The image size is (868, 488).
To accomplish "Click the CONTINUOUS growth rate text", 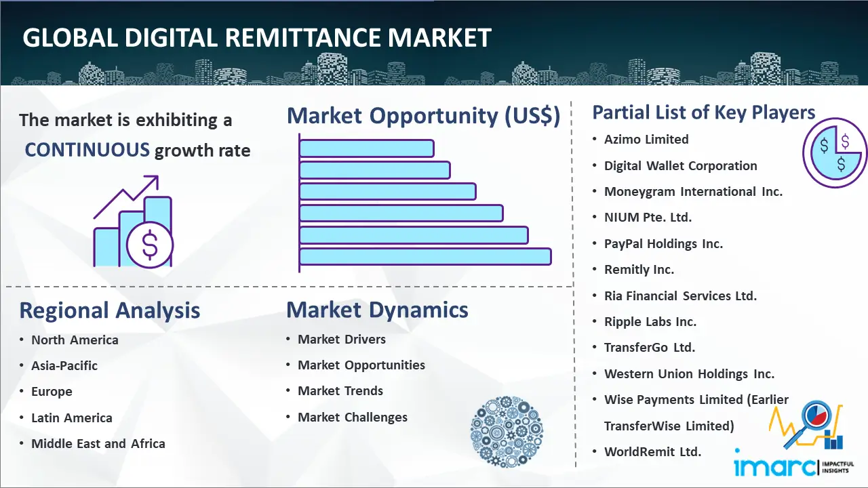I will (x=137, y=150).
